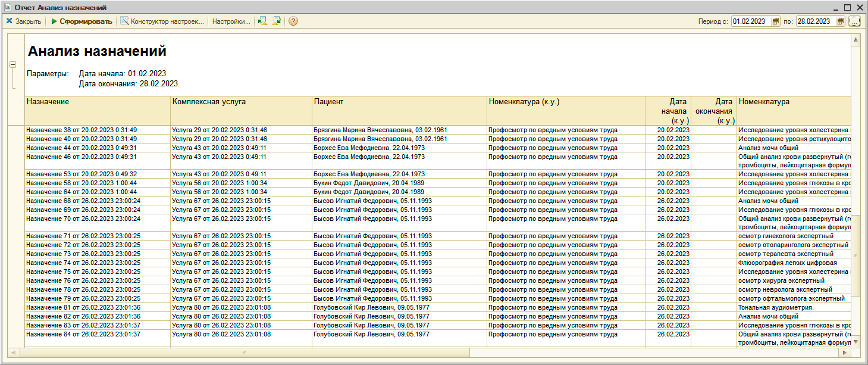Select the Назначение column header
The height and width of the screenshot is (365, 868).
click(48, 102)
